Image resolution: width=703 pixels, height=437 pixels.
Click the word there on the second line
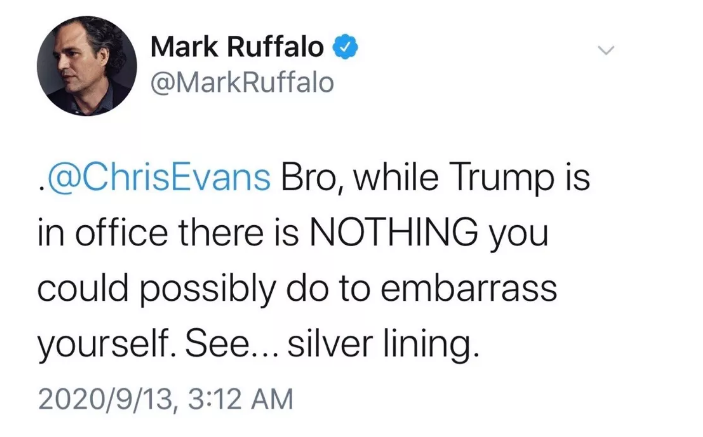pyautogui.click(x=221, y=232)
